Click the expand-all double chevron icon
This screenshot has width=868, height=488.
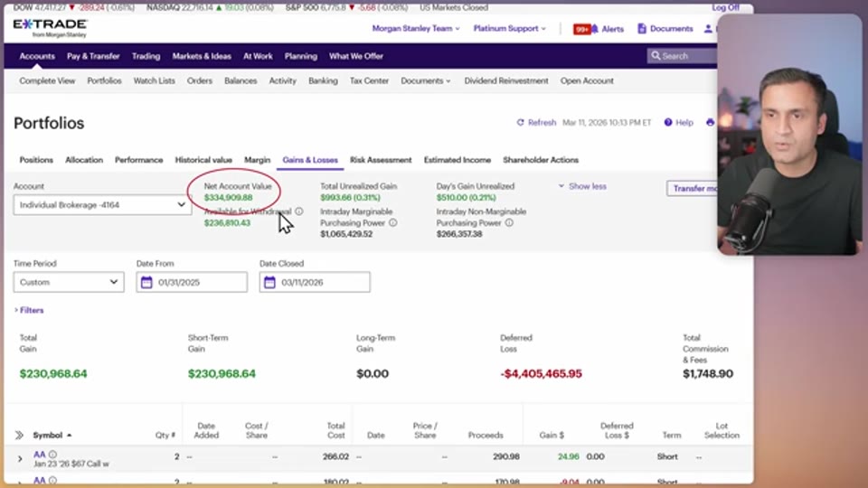pos(19,436)
